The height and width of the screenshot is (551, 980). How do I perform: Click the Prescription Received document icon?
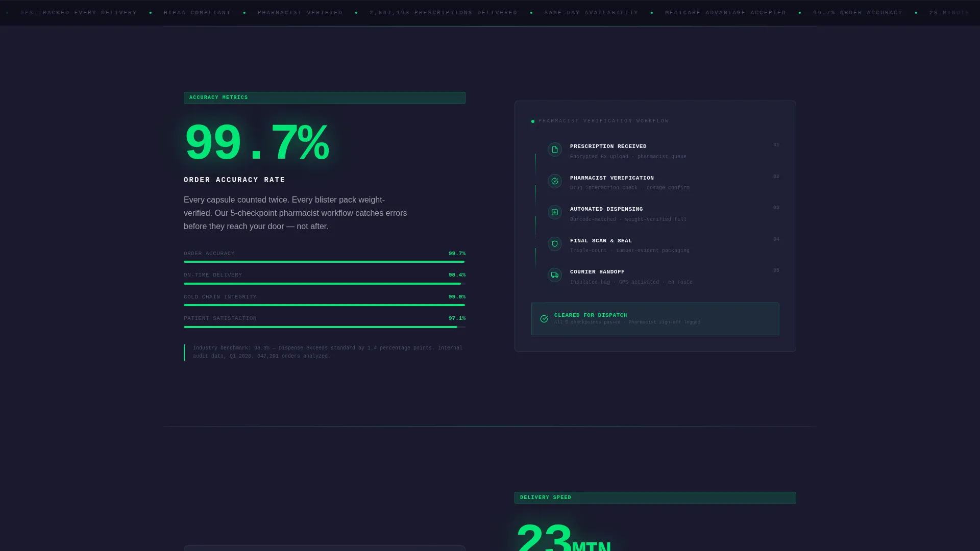coord(555,149)
